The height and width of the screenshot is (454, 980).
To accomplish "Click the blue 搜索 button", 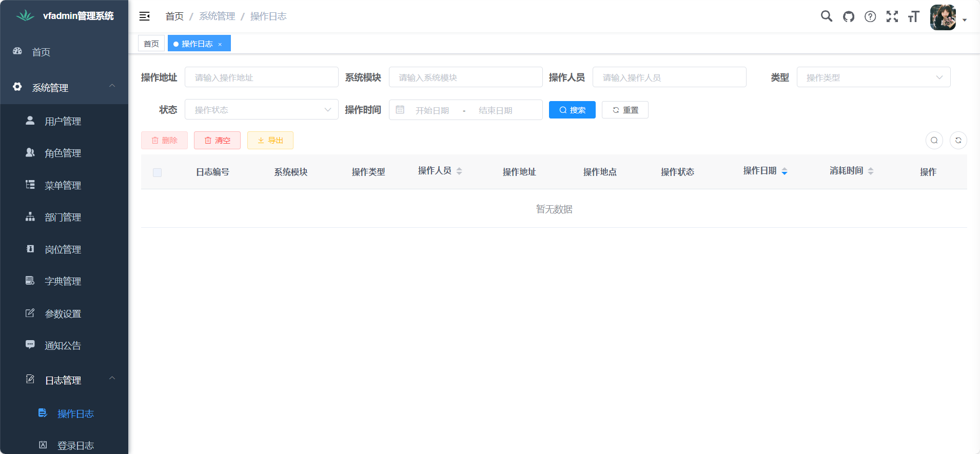I will (x=572, y=110).
